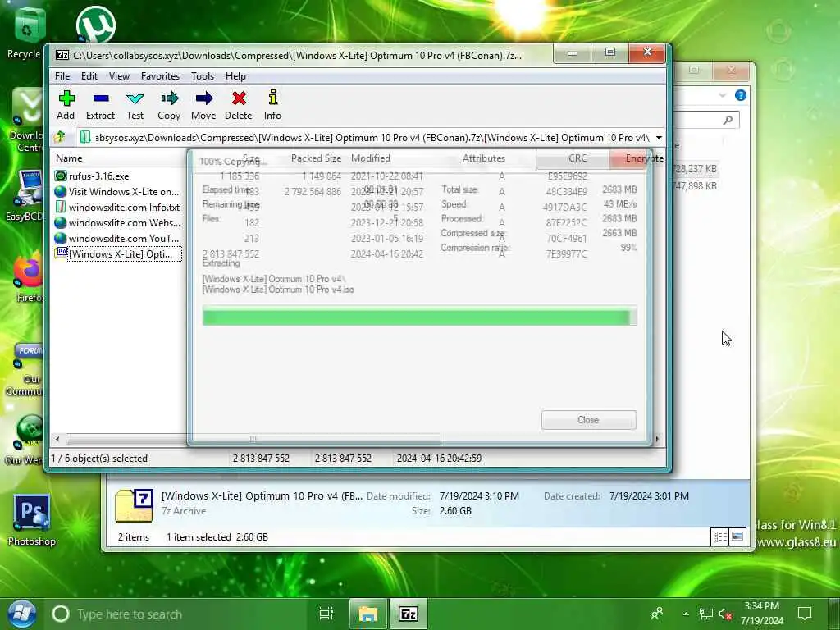This screenshot has width=840, height=630.
Task: Click the network tray icon
Action: pos(706,614)
